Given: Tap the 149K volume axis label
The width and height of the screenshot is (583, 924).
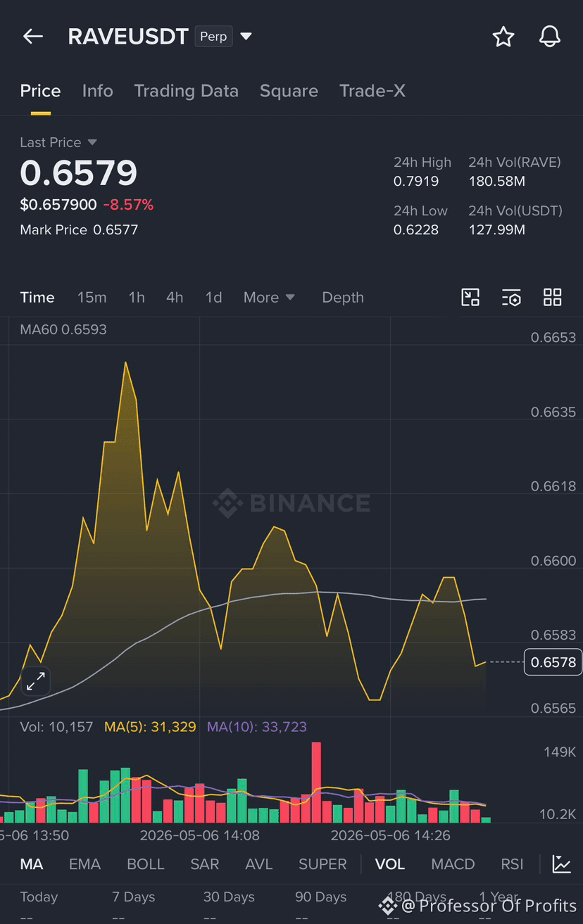Looking at the screenshot, I should [560, 752].
